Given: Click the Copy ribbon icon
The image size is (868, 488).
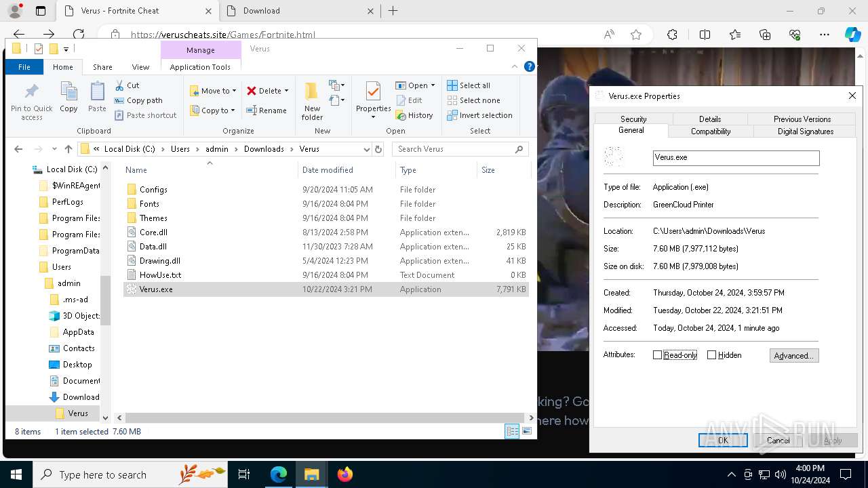Looking at the screenshot, I should point(68,97).
